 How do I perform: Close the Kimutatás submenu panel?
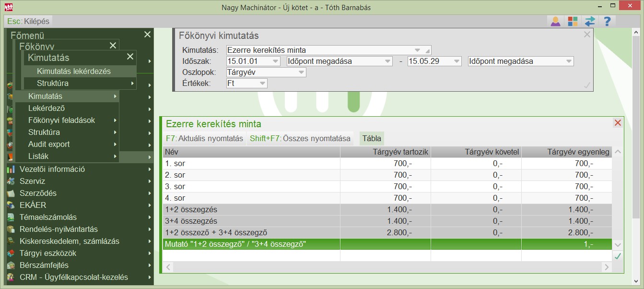130,57
